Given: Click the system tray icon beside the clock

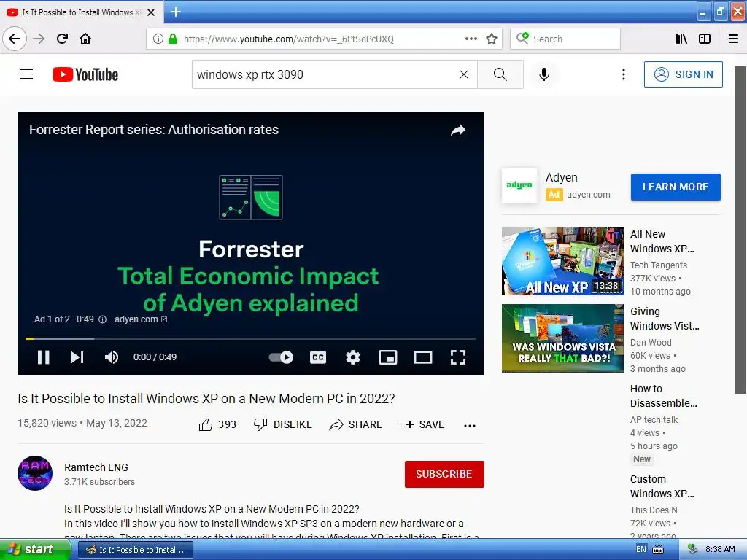Looking at the screenshot, I should click(x=693, y=550).
